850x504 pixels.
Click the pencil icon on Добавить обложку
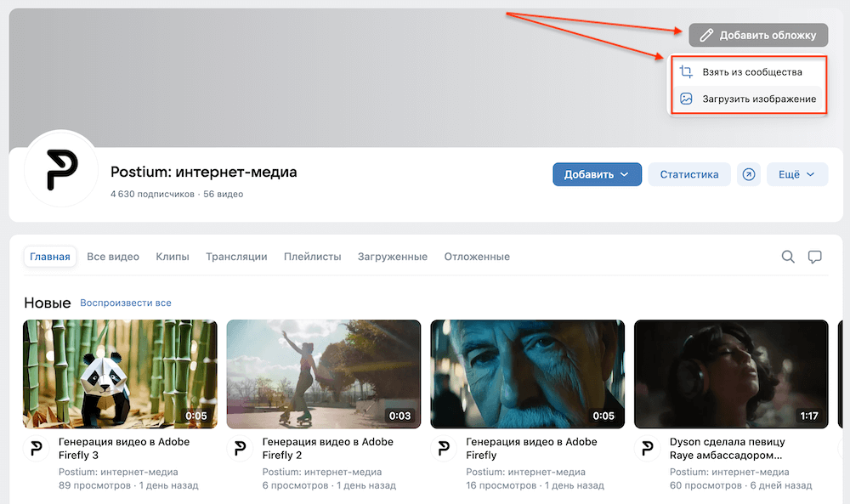(x=705, y=35)
